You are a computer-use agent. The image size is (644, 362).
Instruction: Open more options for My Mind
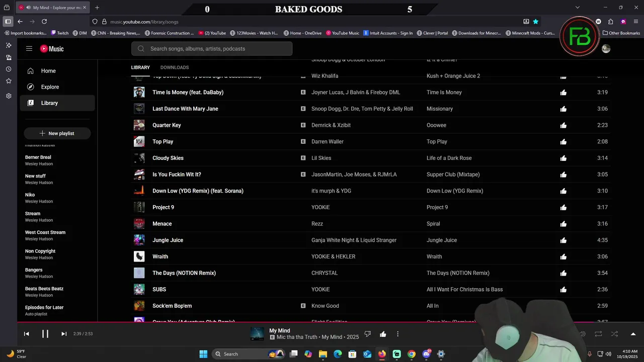397,334
